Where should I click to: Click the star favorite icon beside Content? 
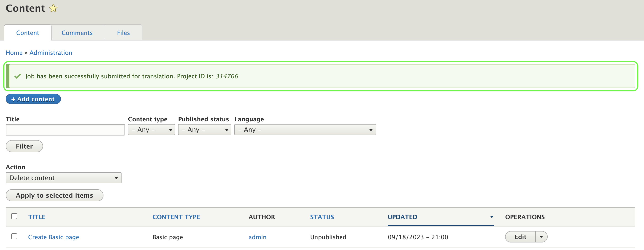pyautogui.click(x=53, y=8)
